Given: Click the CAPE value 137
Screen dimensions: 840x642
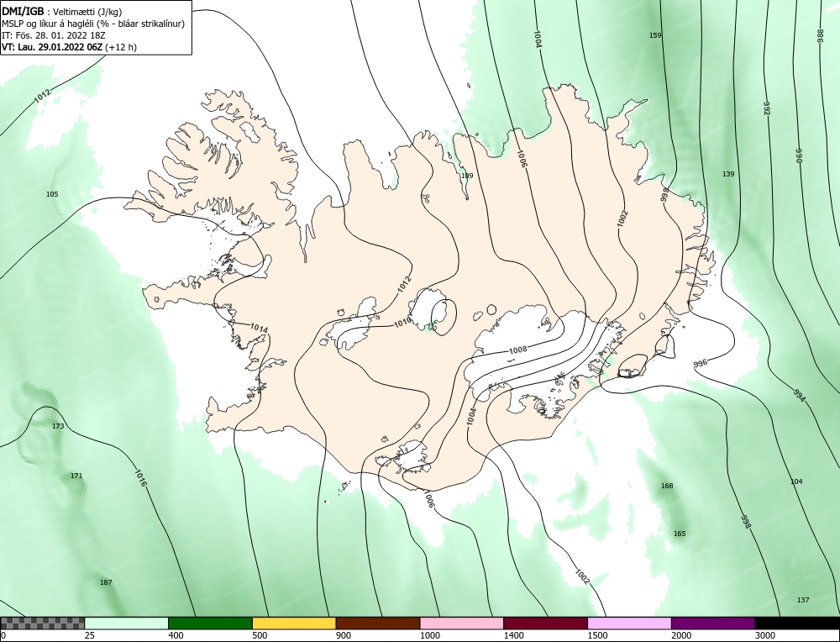Looking at the screenshot, I should pyautogui.click(x=803, y=600).
